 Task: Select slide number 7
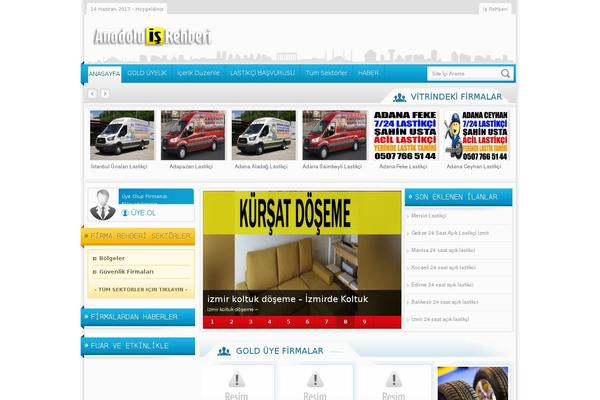point(326,322)
